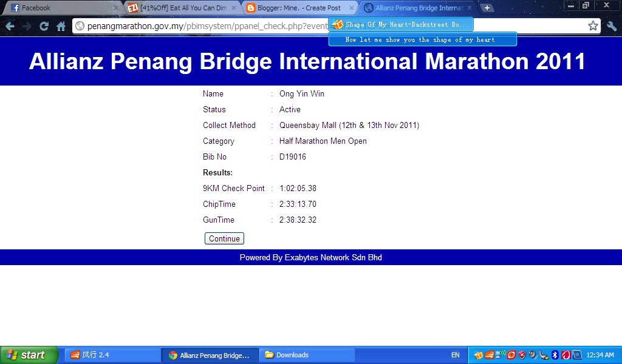
Task: Click the bib number "D19016"
Action: [292, 157]
